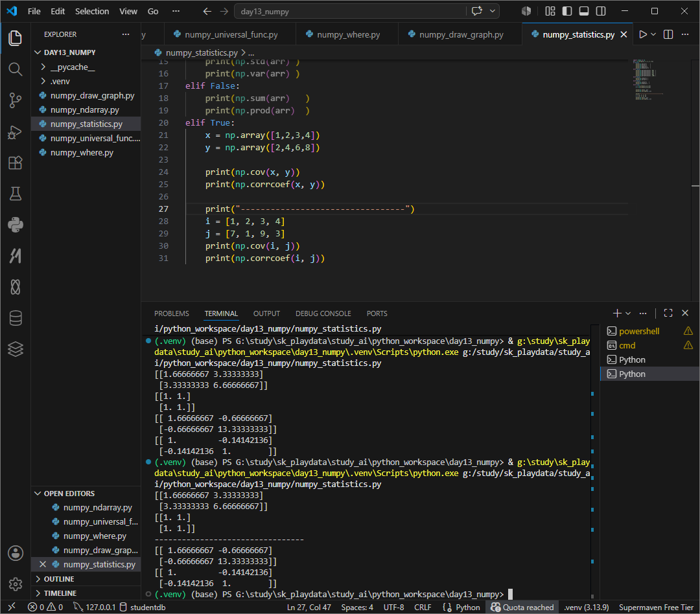Open the Search view in activity bar
Viewport: 700px width, 614px height.
(15, 69)
